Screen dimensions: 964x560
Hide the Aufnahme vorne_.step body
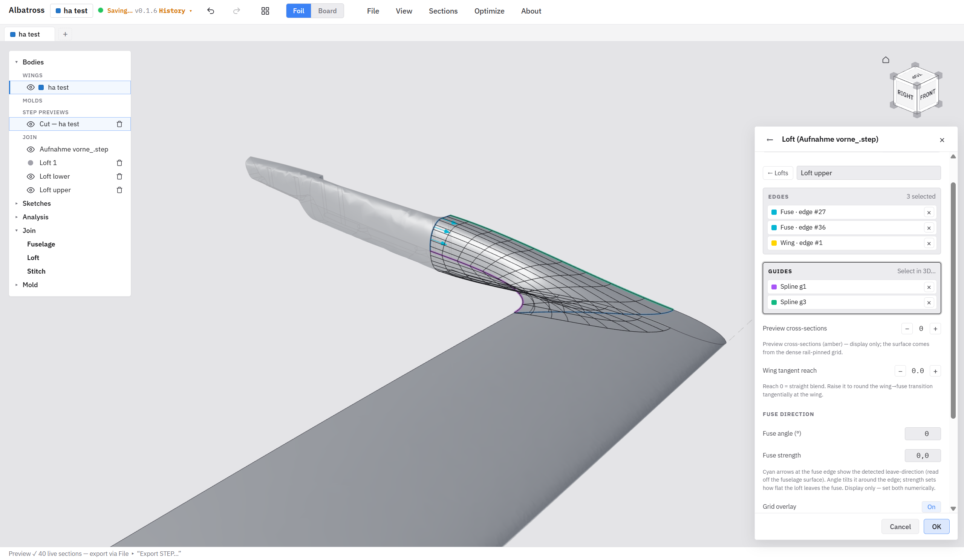tap(31, 149)
